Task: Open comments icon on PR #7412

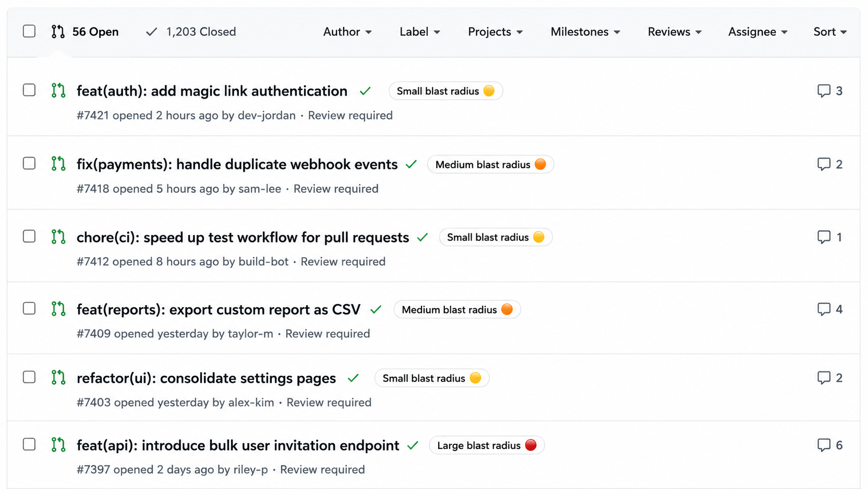Action: tap(824, 237)
